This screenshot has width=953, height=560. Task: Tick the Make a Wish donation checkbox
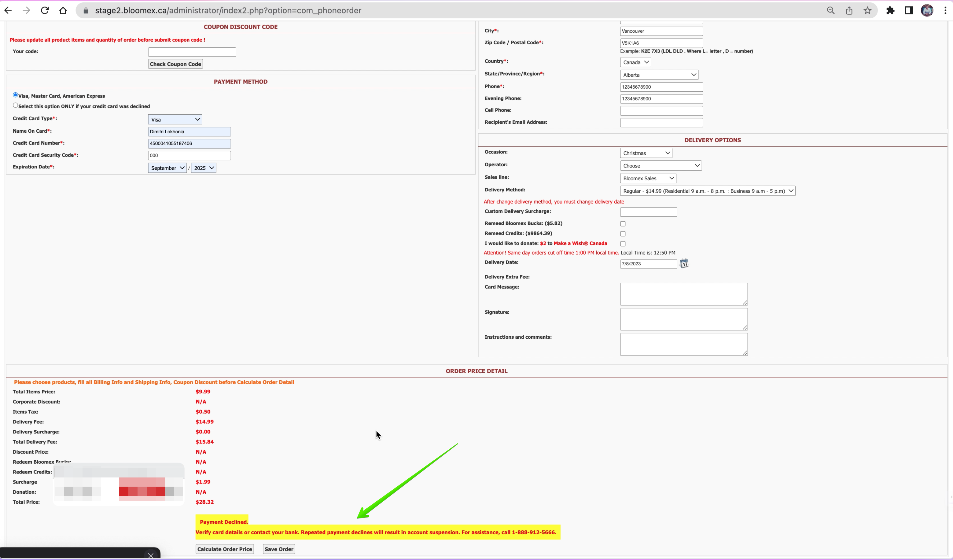pyautogui.click(x=623, y=244)
